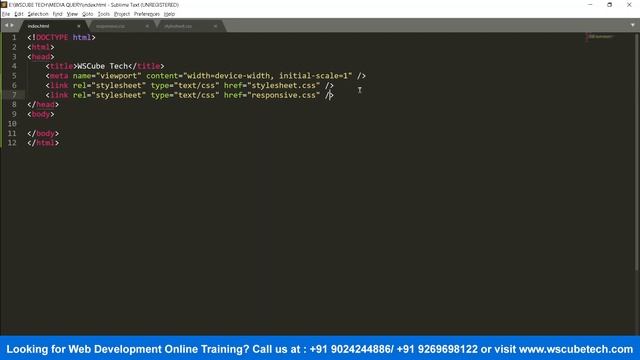
Task: Open the Find menu
Action: (x=58, y=14)
